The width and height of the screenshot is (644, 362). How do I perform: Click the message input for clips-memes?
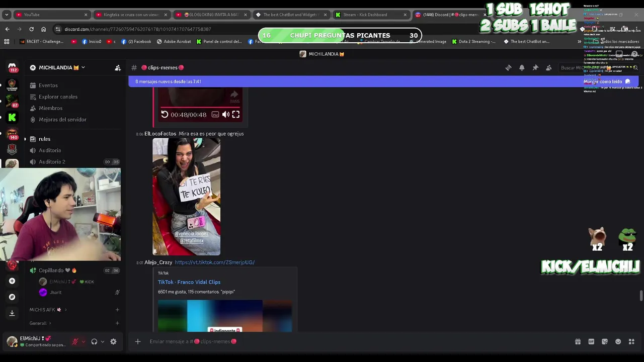coord(352,341)
